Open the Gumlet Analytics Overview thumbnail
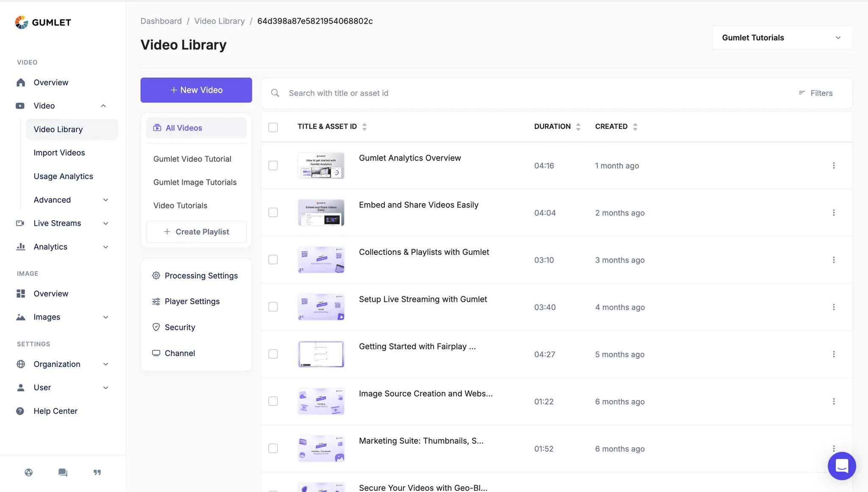Viewport: 868px width, 492px height. click(321, 166)
